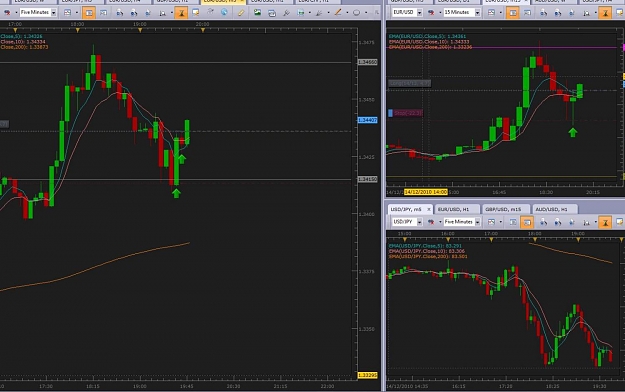Expand the arrow next to the left toolbar's ellipse tool
This screenshot has width=625, height=392.
(x=366, y=13)
